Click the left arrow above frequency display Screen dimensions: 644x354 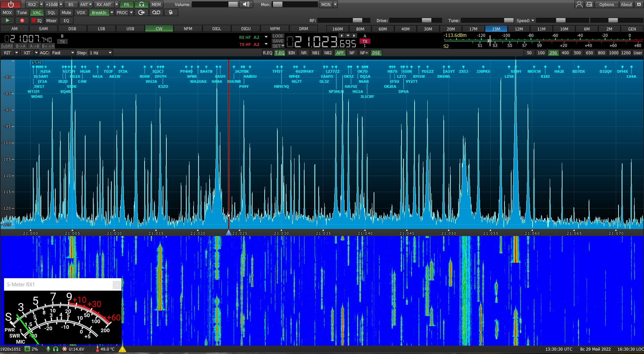[341, 35]
